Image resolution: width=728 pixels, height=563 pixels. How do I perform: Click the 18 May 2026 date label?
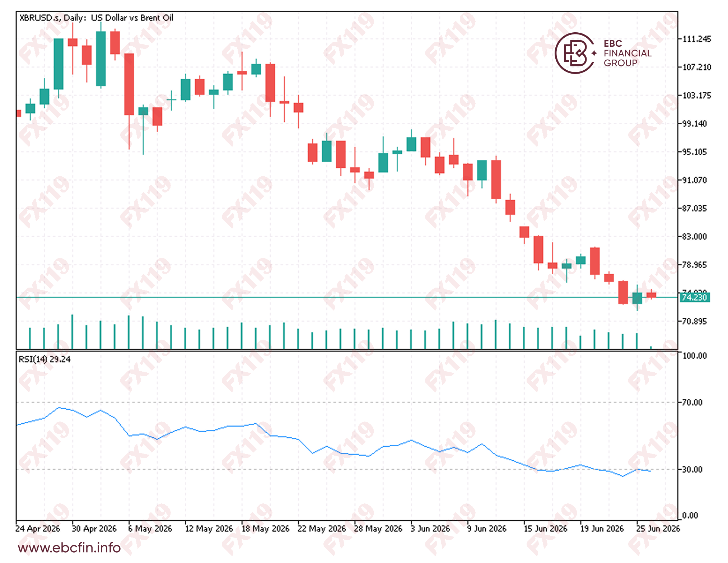click(265, 529)
